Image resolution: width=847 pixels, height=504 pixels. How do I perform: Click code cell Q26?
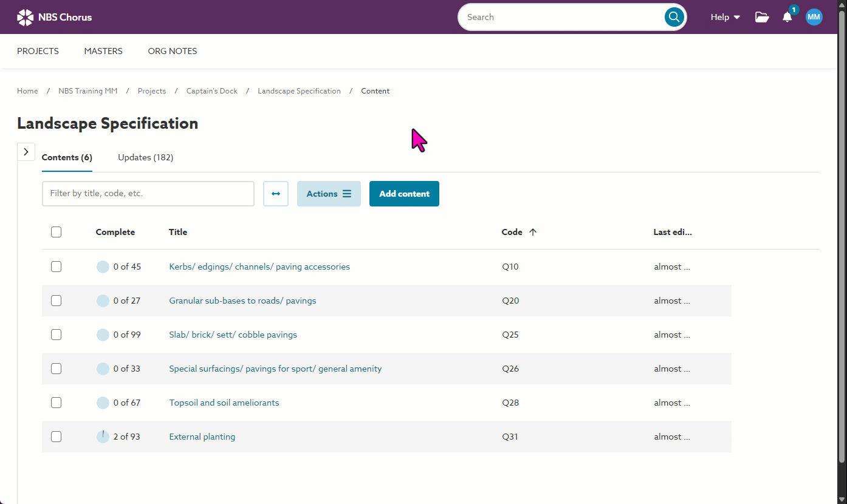(x=510, y=369)
